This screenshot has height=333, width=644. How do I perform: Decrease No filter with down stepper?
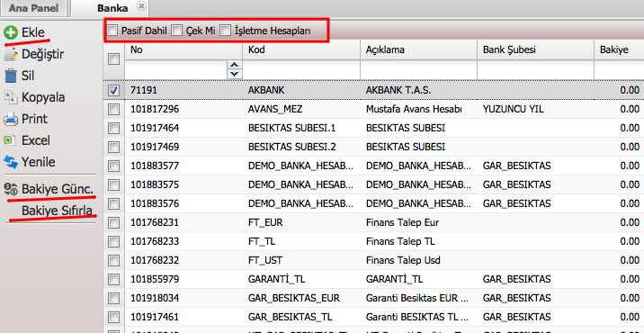click(234, 74)
